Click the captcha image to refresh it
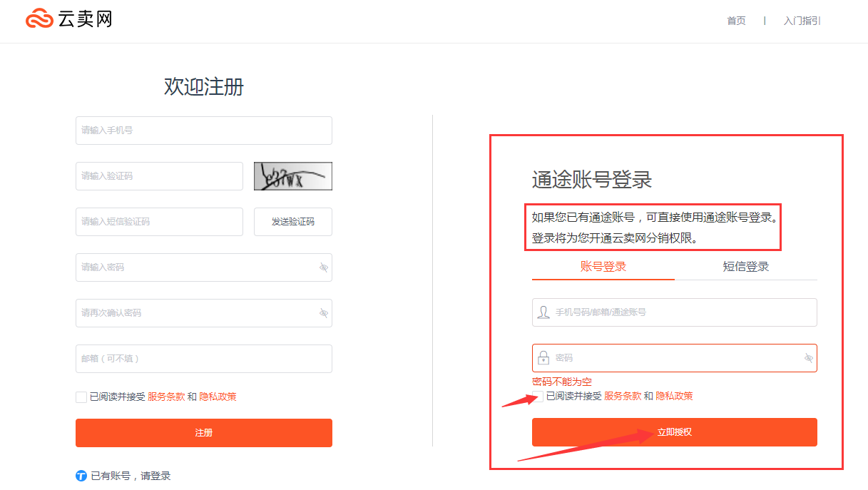Viewport: 868px width, 490px height. [294, 175]
